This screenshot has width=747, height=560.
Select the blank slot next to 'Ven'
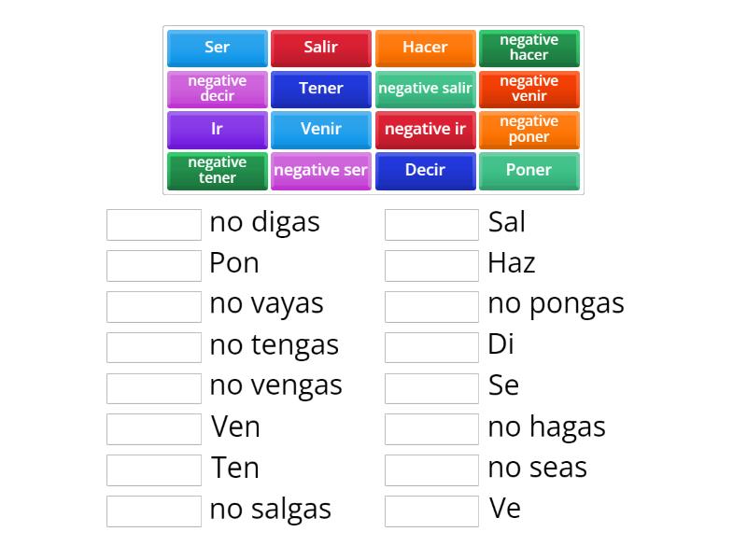tap(154, 428)
